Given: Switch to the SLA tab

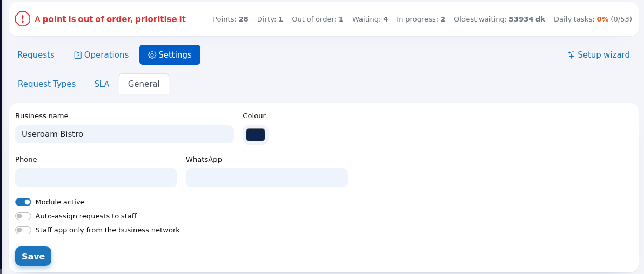Looking at the screenshot, I should tap(102, 84).
